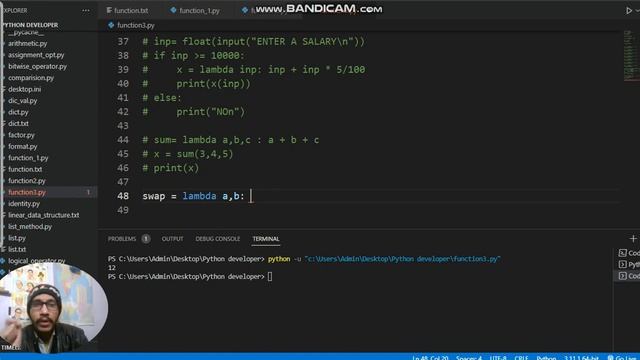Open function.txt in file explorer
The height and width of the screenshot is (360, 640).
(x=25, y=169)
